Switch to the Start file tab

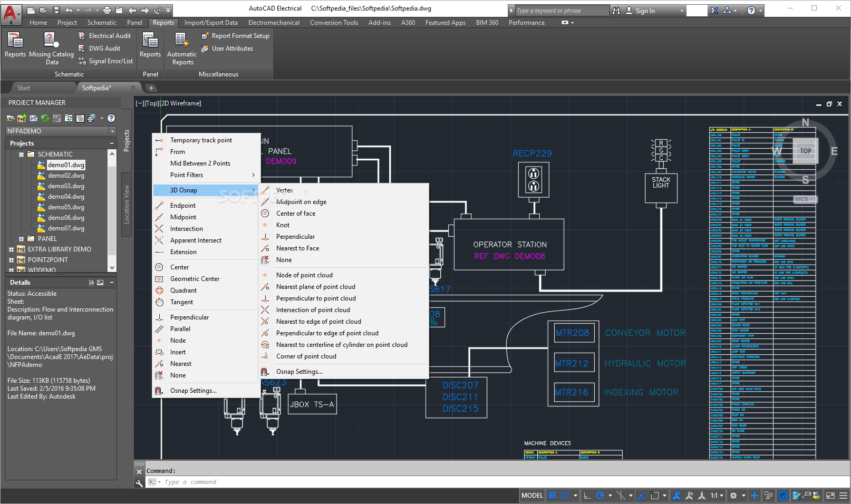[24, 88]
